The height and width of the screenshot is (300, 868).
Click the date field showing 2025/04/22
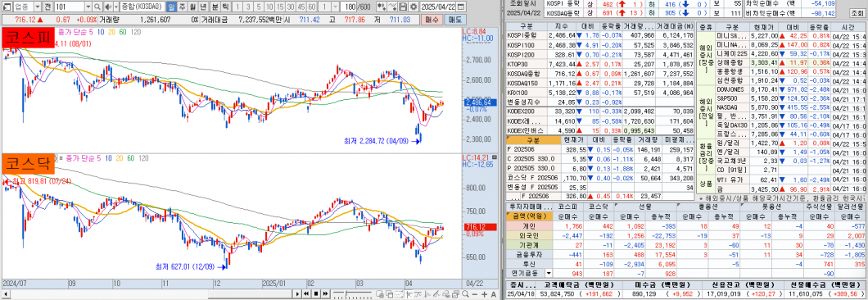tap(438, 7)
